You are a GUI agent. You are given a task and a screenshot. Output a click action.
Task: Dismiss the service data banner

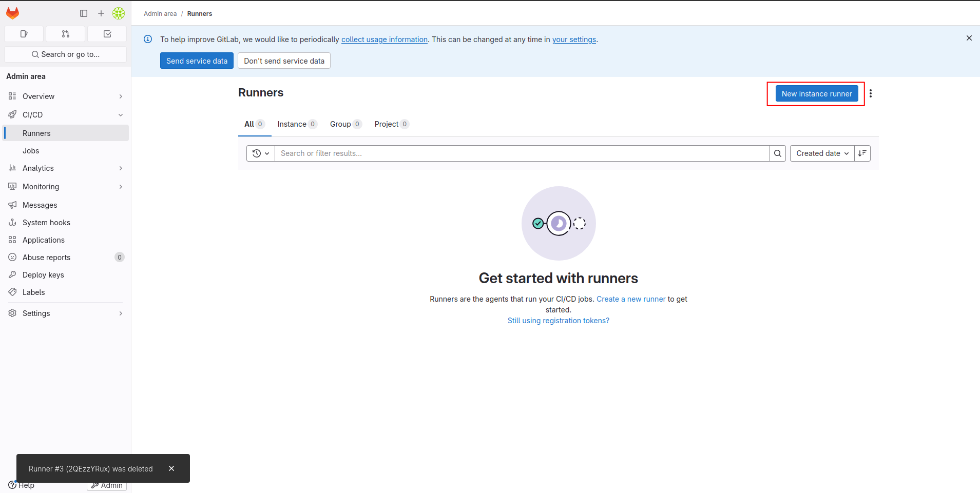pyautogui.click(x=969, y=38)
